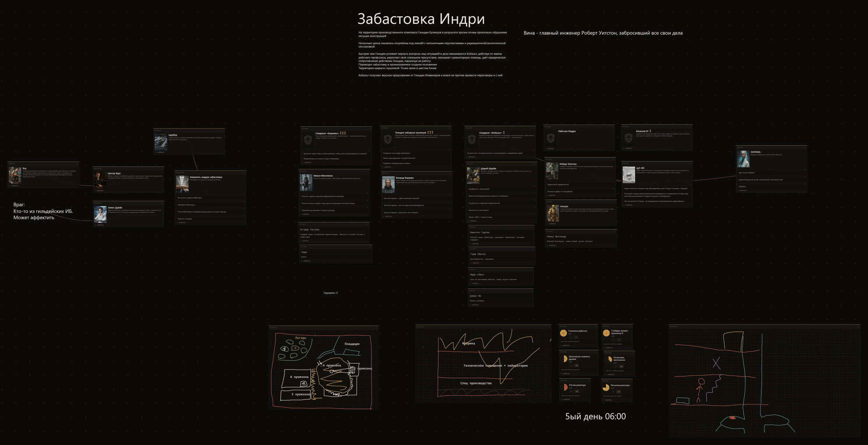Click −1 on Спасение рабочих counter
This screenshot has width=868, height=445.
(571, 337)
